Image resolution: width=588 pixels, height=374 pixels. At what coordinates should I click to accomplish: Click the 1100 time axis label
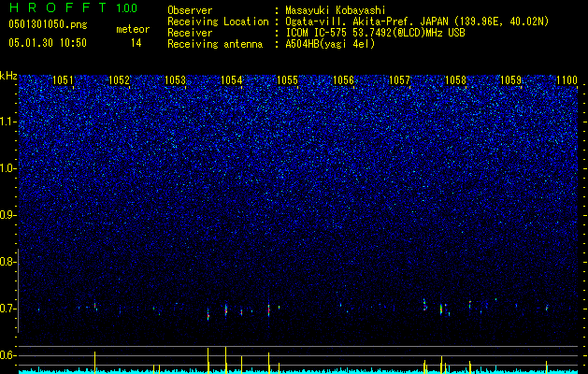click(x=567, y=80)
